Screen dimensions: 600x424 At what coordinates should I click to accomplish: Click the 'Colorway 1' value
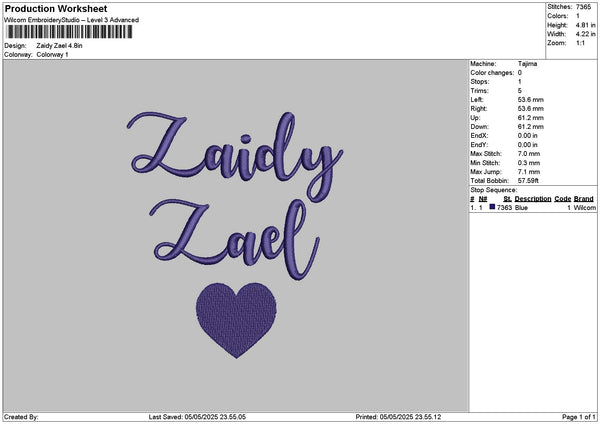click(x=52, y=55)
